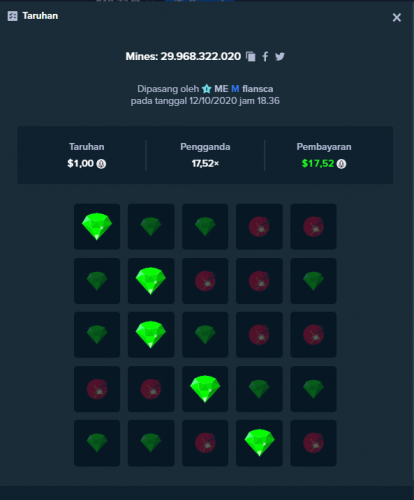The width and height of the screenshot is (414, 500).
Task: Select bright gem in fourth row
Action: 205,389
